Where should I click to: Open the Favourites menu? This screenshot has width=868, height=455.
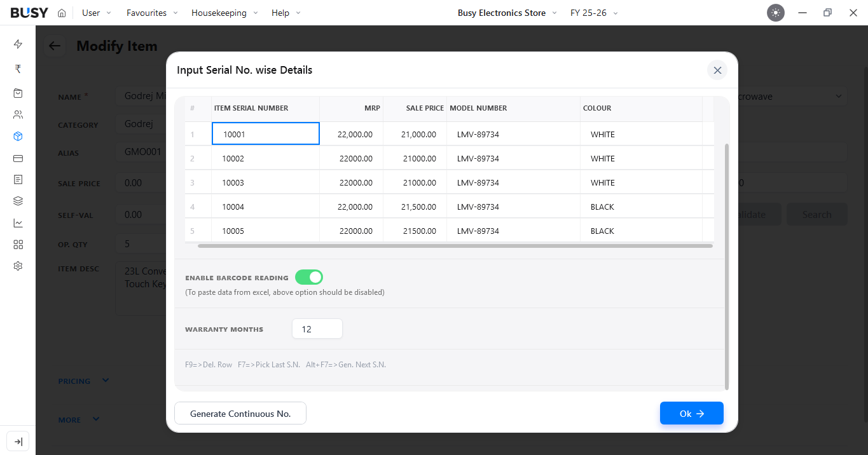click(152, 13)
